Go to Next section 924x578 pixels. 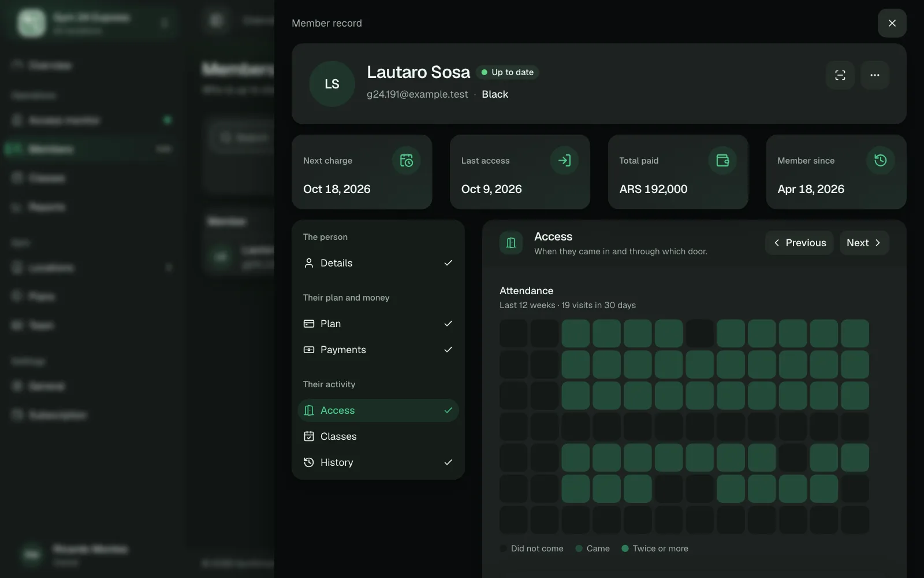pos(864,243)
